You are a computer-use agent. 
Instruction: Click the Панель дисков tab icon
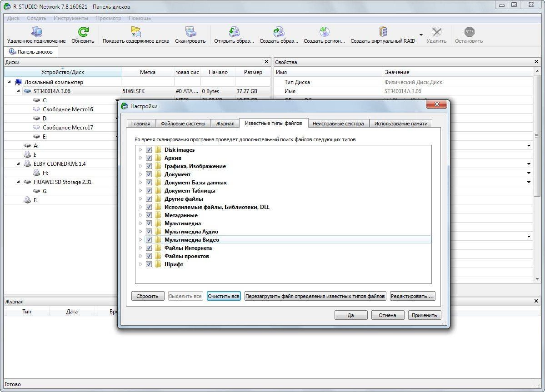point(13,52)
